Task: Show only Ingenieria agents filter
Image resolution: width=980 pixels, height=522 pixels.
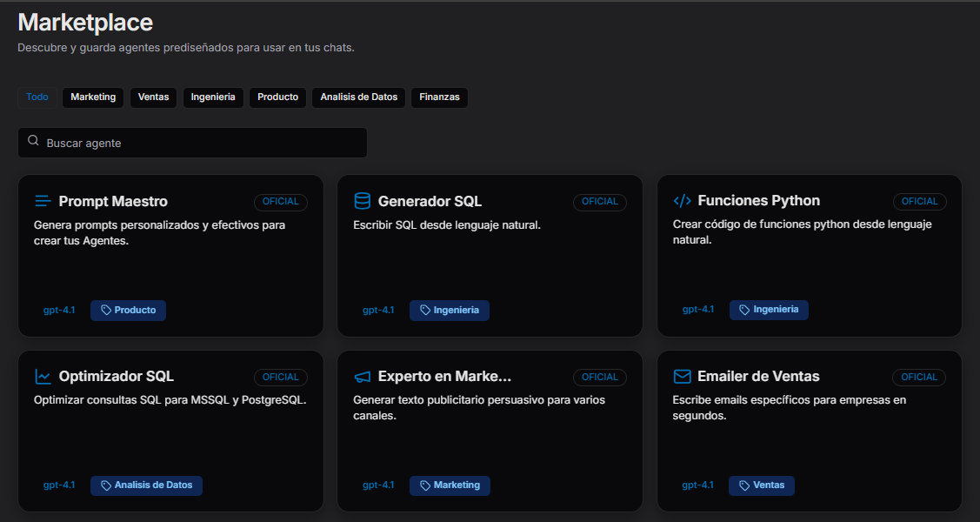Action: click(x=213, y=97)
